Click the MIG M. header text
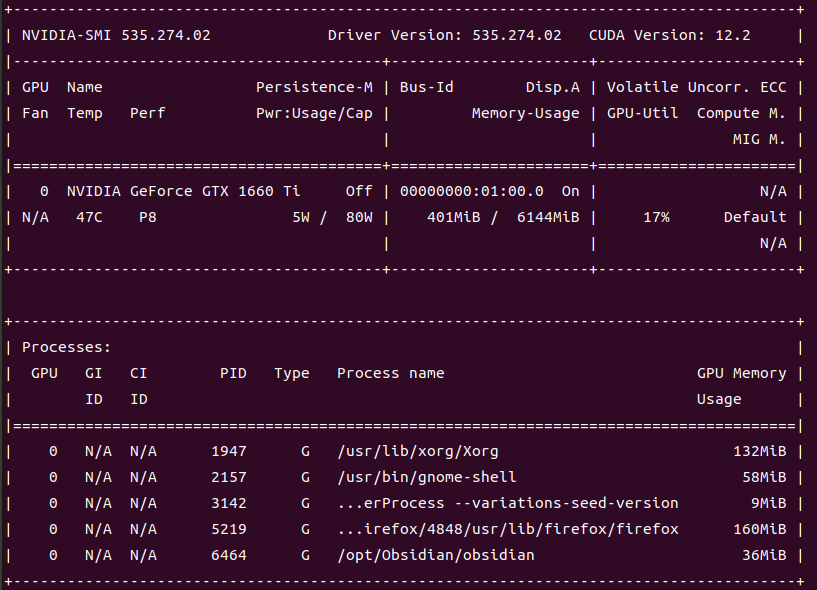 coord(759,139)
